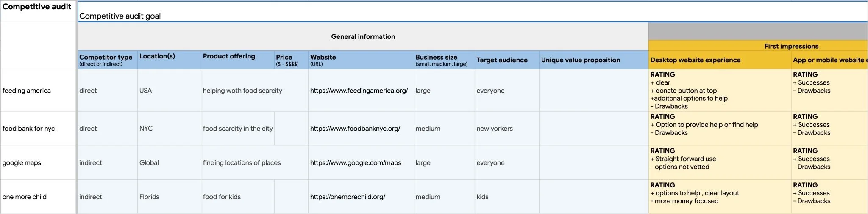
Task: Select the 'App or mobile website' header
Action: 829,60
